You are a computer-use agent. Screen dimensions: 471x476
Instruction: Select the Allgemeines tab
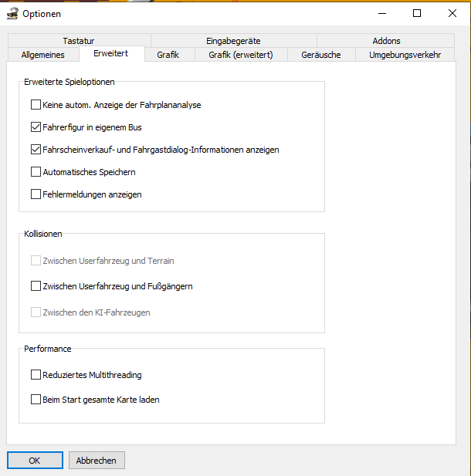coord(42,55)
